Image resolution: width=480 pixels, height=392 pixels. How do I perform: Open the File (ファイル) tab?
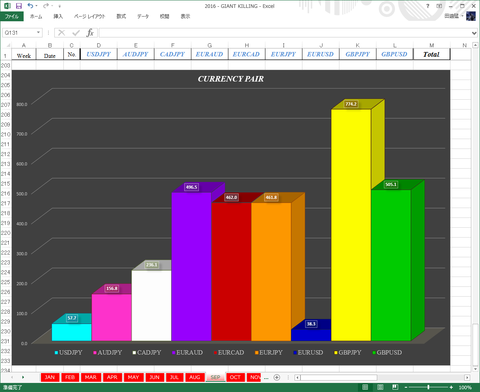coord(12,16)
